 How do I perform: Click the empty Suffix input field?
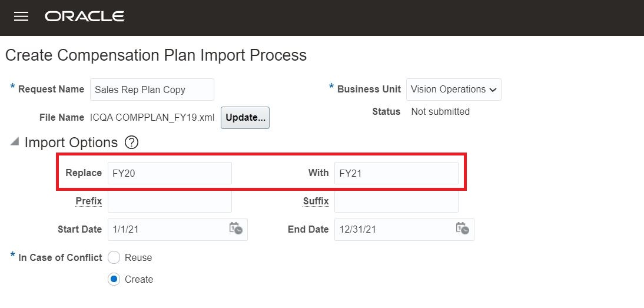pyautogui.click(x=396, y=201)
